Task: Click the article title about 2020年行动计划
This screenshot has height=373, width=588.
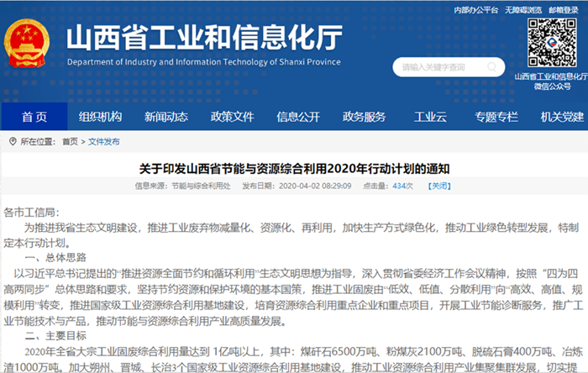Action: (294, 169)
